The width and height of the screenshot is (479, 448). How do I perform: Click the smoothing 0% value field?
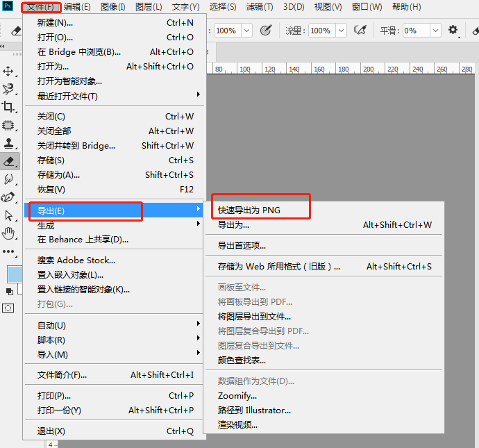[417, 31]
